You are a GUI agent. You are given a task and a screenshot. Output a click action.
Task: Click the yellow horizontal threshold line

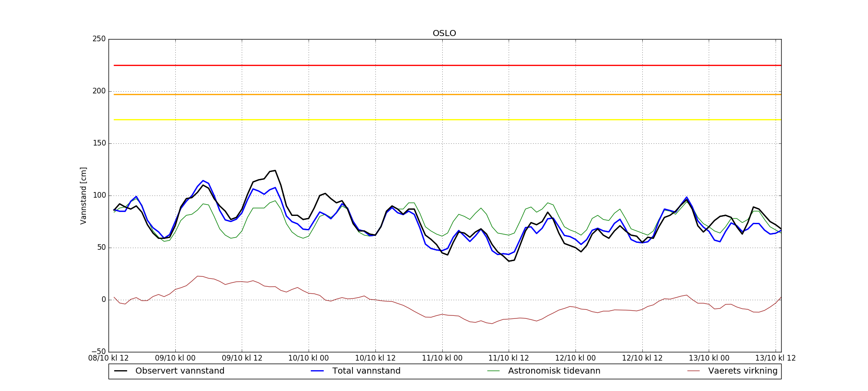[447, 119]
